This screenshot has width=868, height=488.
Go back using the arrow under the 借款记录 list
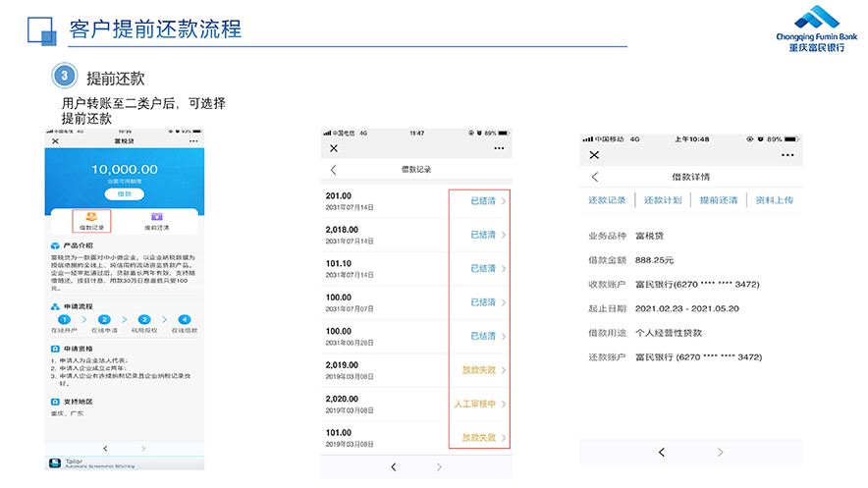tap(394, 467)
